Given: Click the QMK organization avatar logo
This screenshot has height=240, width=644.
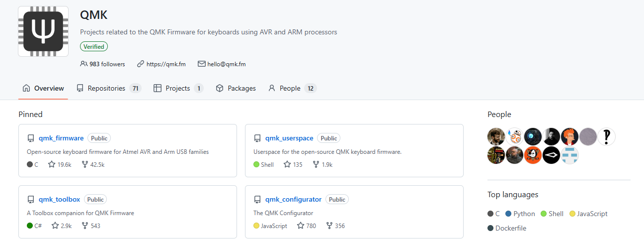Looking at the screenshot, I should point(43,31).
